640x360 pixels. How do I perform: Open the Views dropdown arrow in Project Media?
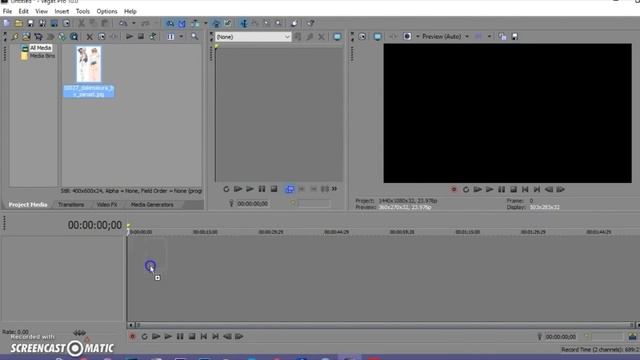(x=181, y=37)
